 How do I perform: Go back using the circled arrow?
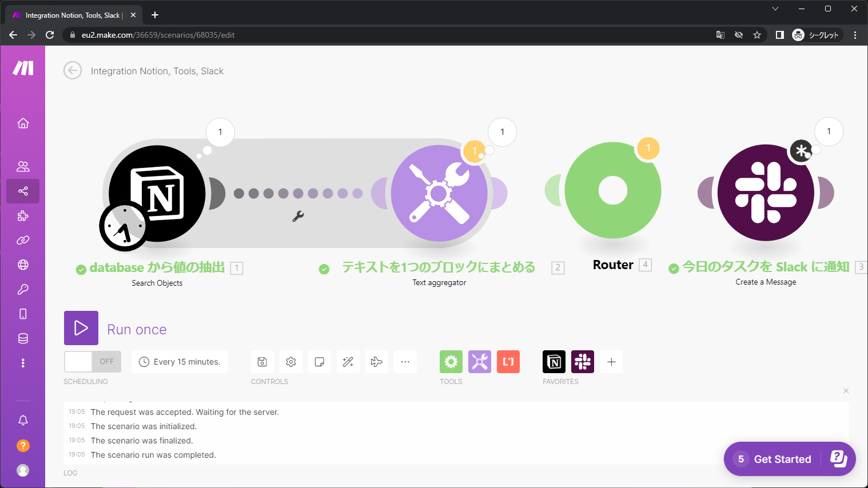pyautogui.click(x=73, y=71)
